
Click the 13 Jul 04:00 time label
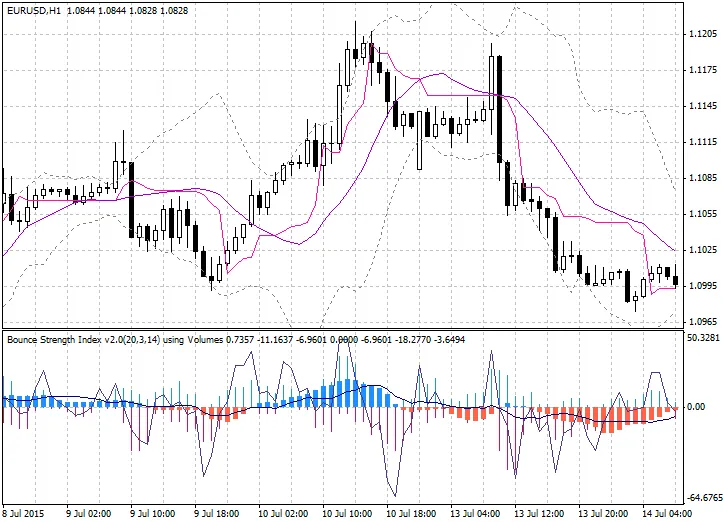(x=476, y=513)
